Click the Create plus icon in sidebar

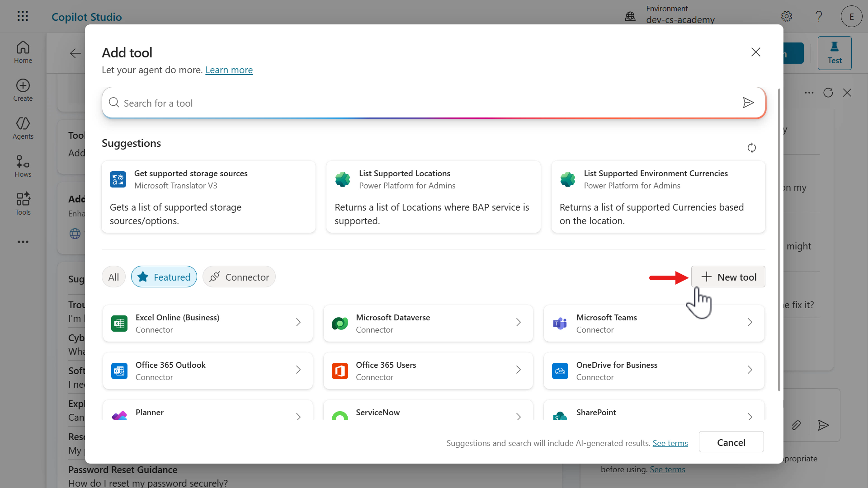(23, 90)
